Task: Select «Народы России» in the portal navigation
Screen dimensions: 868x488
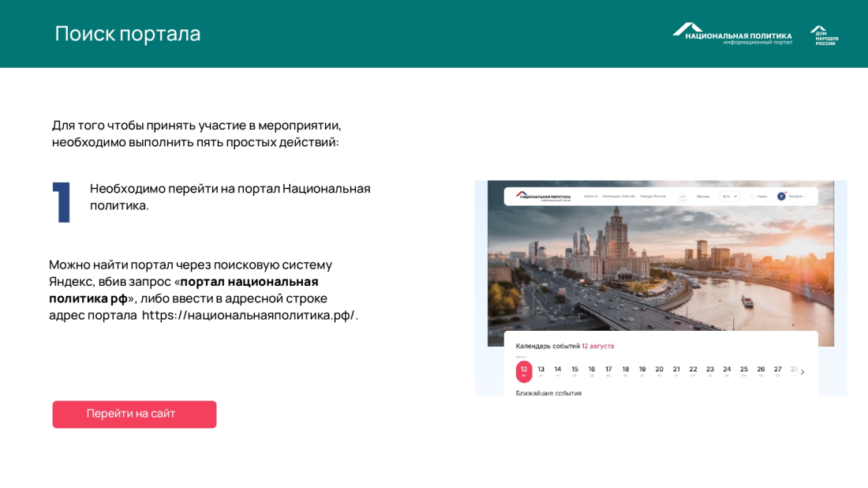Action: point(653,196)
